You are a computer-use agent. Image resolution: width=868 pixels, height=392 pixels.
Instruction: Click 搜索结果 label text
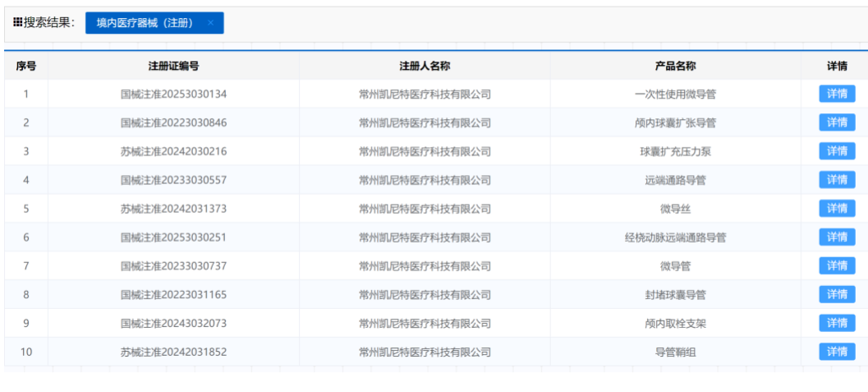(48, 23)
